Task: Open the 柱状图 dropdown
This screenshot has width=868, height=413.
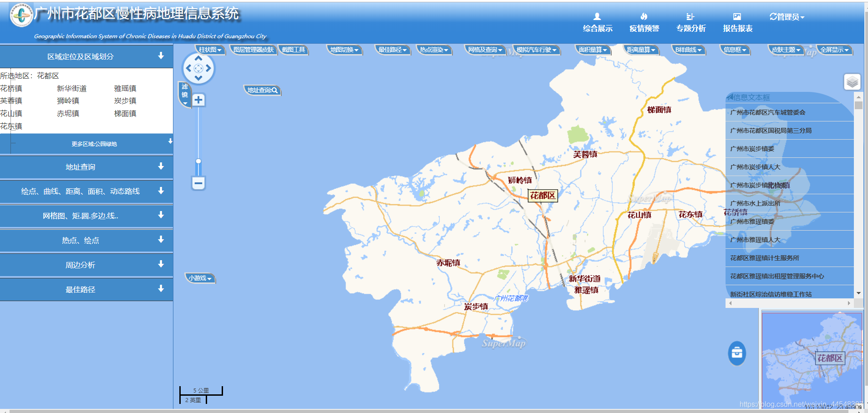Action: pyautogui.click(x=210, y=50)
